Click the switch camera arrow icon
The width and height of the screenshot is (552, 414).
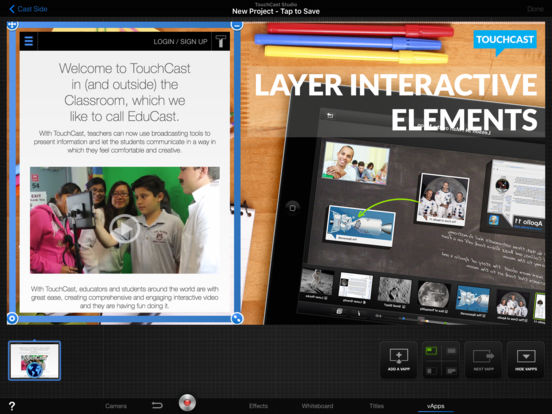pyautogui.click(x=157, y=405)
